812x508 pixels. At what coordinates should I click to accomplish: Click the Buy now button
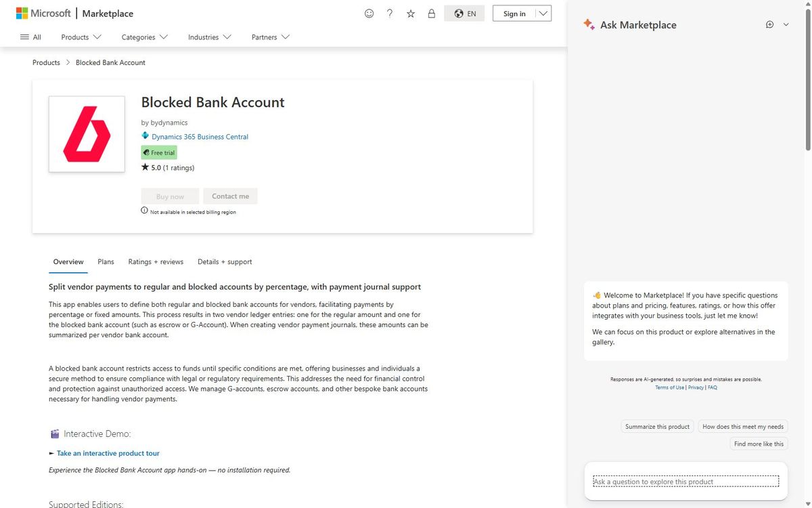click(x=170, y=196)
